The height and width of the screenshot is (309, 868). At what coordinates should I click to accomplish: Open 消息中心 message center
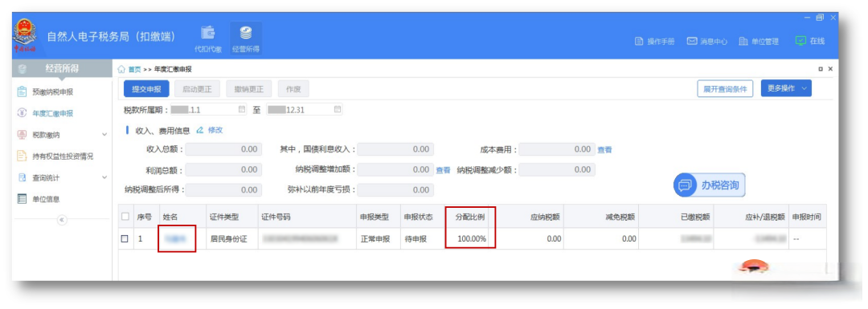pyautogui.click(x=707, y=42)
